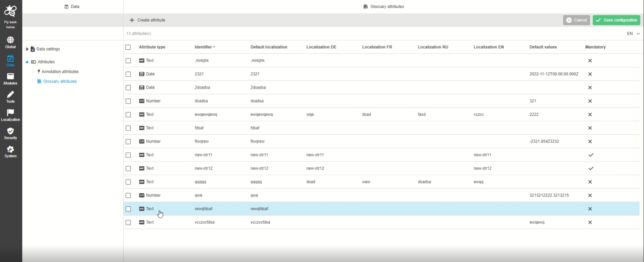
Task: Open the System gear icon
Action: (x=10, y=149)
